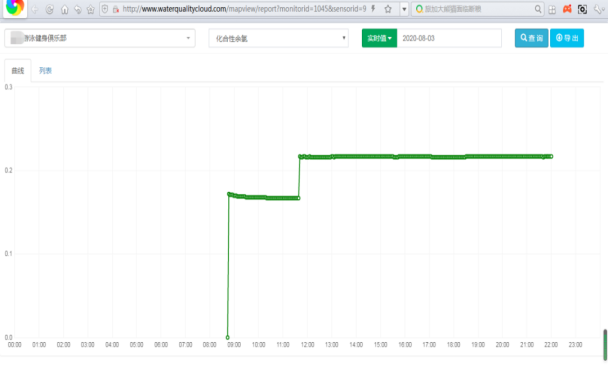The image size is (609, 372).
Task: Expand the green 实时值 dropdown button
Action: (x=379, y=38)
